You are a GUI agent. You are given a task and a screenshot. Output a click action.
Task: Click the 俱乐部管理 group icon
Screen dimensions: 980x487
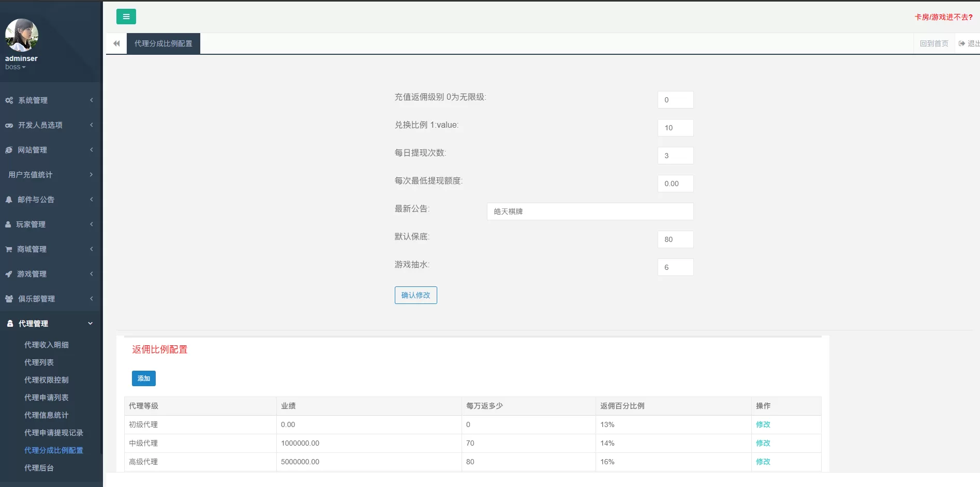9,299
